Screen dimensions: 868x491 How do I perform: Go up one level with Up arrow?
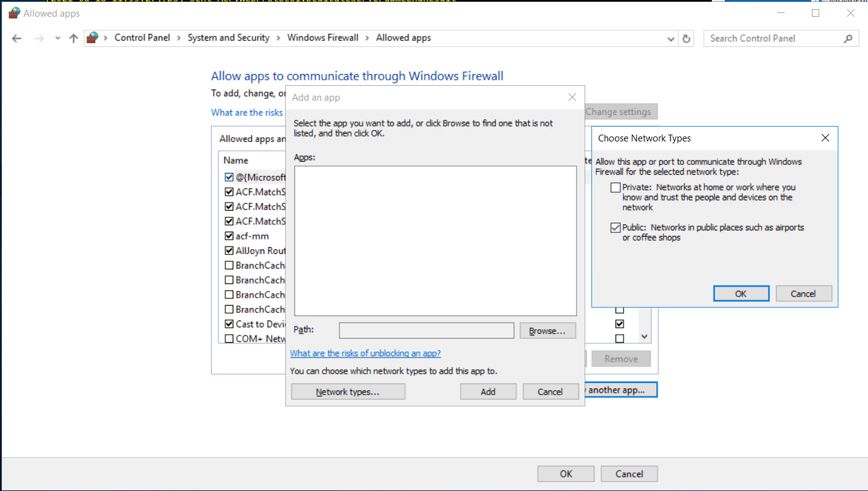[x=73, y=38]
